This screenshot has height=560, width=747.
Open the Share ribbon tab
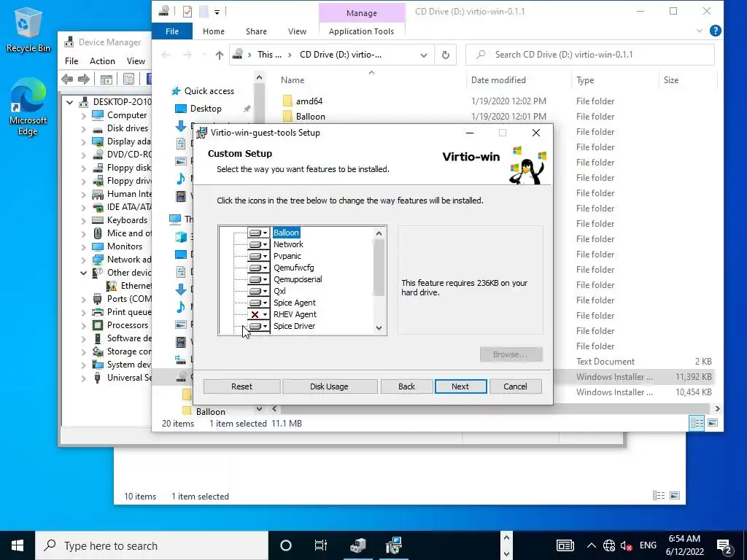click(256, 31)
